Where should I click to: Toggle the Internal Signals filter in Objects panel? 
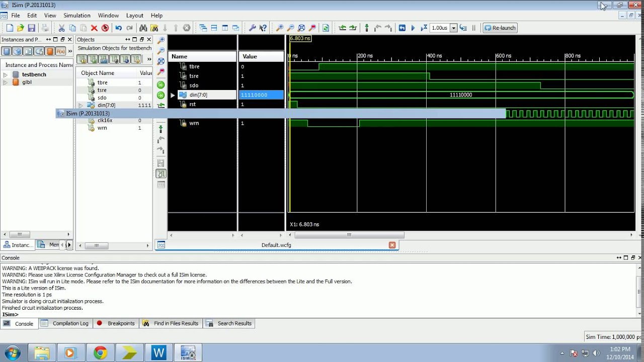(x=114, y=59)
